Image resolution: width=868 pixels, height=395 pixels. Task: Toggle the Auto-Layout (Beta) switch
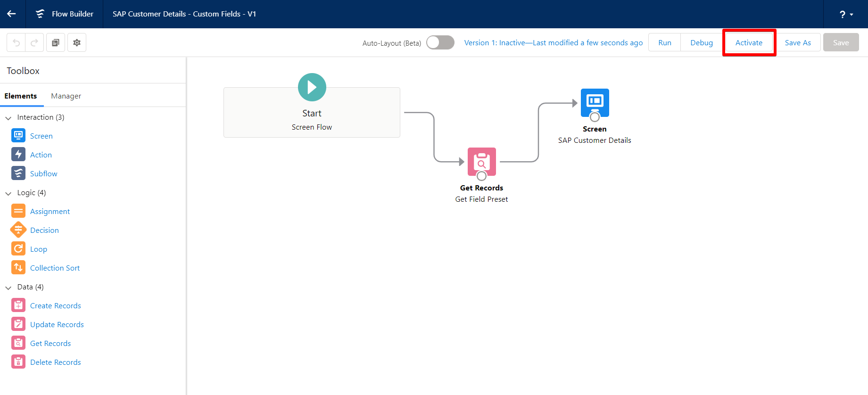[x=440, y=42]
